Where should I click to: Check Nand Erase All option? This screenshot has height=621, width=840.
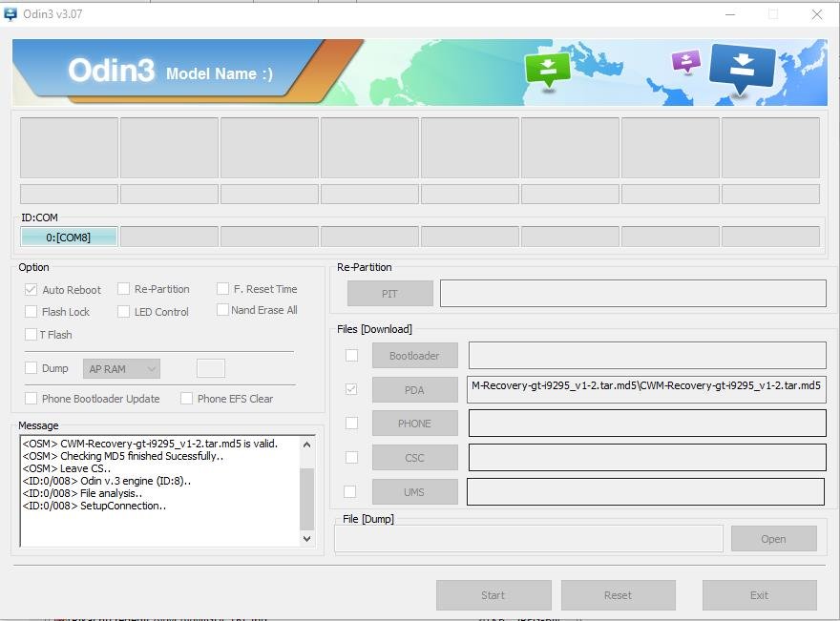pos(222,309)
